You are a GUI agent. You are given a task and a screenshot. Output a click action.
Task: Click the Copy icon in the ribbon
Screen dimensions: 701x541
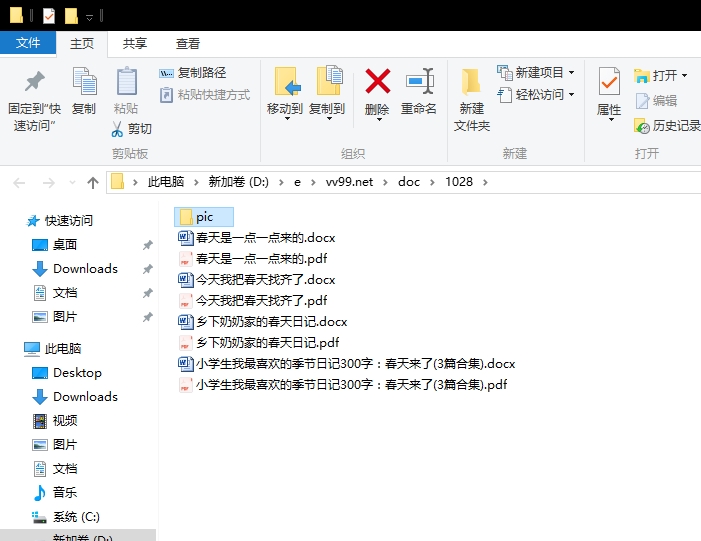point(84,81)
